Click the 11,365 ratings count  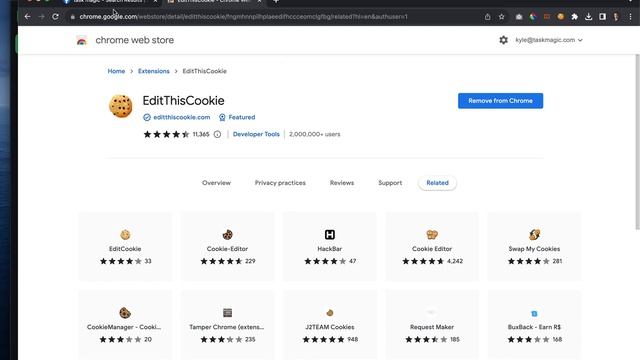[201, 134]
